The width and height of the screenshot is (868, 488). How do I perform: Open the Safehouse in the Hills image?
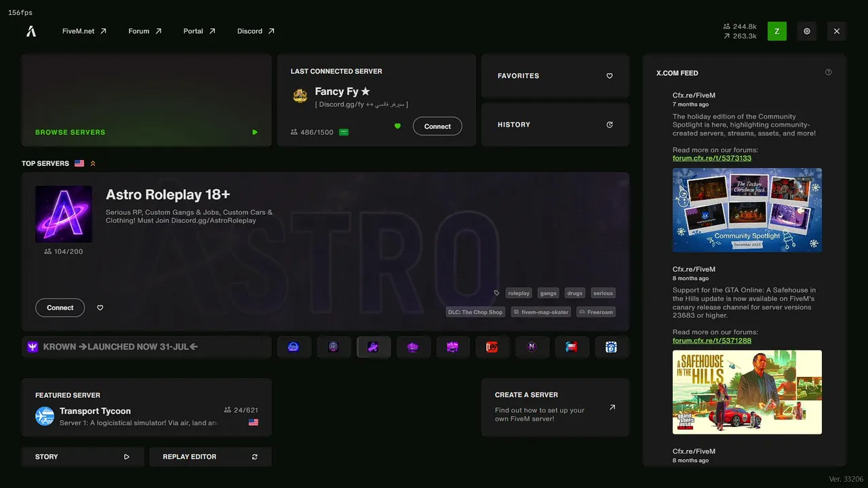pyautogui.click(x=747, y=392)
